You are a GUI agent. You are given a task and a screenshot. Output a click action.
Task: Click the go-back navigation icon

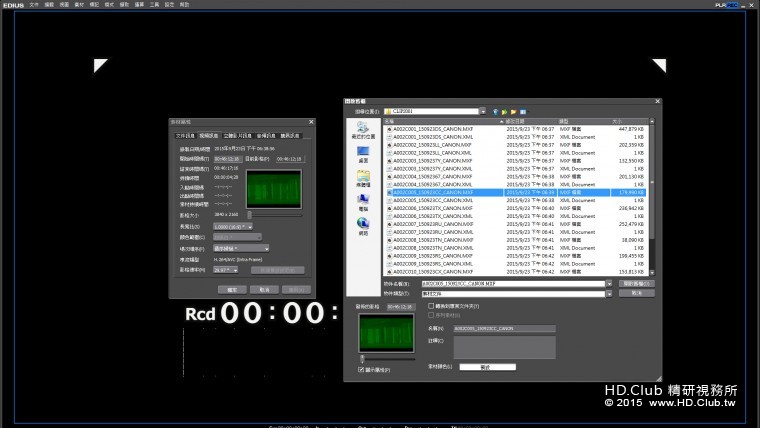[493, 111]
